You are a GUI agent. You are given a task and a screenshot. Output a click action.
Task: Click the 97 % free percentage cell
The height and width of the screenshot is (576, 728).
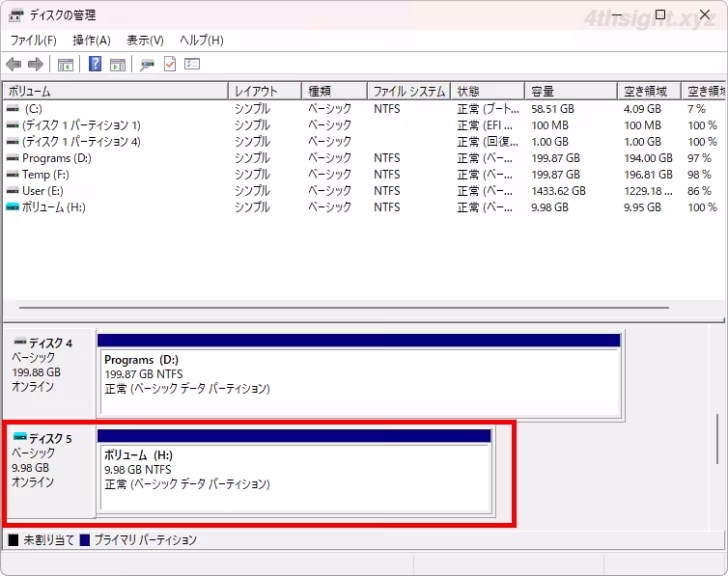[x=699, y=158]
